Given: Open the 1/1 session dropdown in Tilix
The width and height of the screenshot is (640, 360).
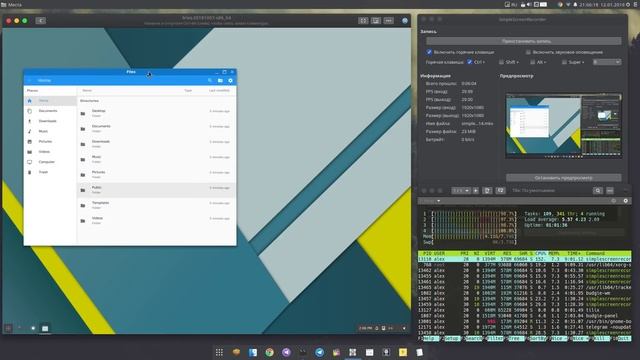Looking at the screenshot, I should (461, 191).
